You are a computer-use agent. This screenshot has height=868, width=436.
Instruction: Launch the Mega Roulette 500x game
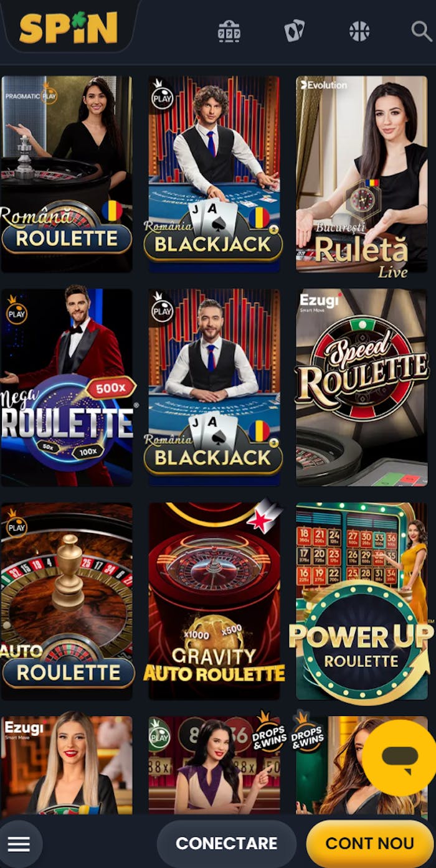pyautogui.click(x=67, y=387)
